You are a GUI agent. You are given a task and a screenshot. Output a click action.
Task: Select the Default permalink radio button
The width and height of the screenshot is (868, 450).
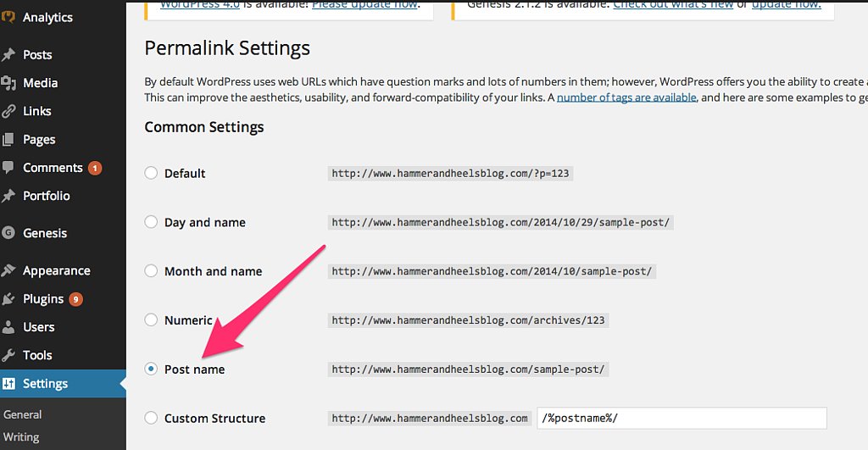click(x=151, y=173)
